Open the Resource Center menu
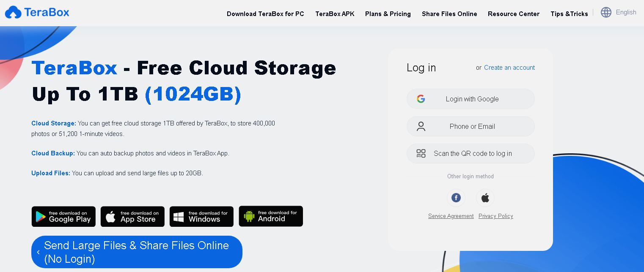The width and height of the screenshot is (644, 272). tap(514, 14)
